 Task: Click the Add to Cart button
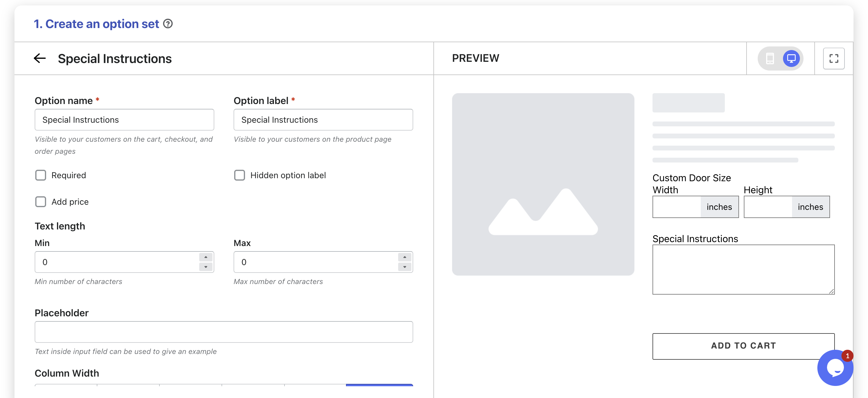pos(743,346)
